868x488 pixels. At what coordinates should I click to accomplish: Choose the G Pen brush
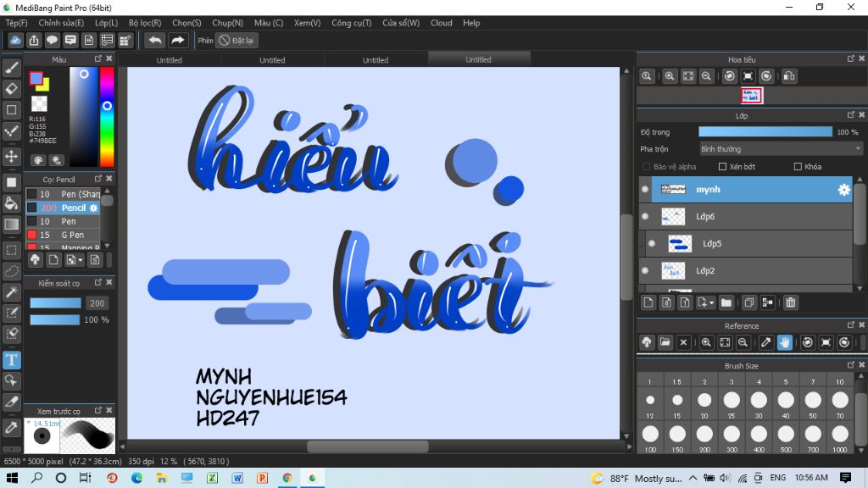click(x=63, y=235)
